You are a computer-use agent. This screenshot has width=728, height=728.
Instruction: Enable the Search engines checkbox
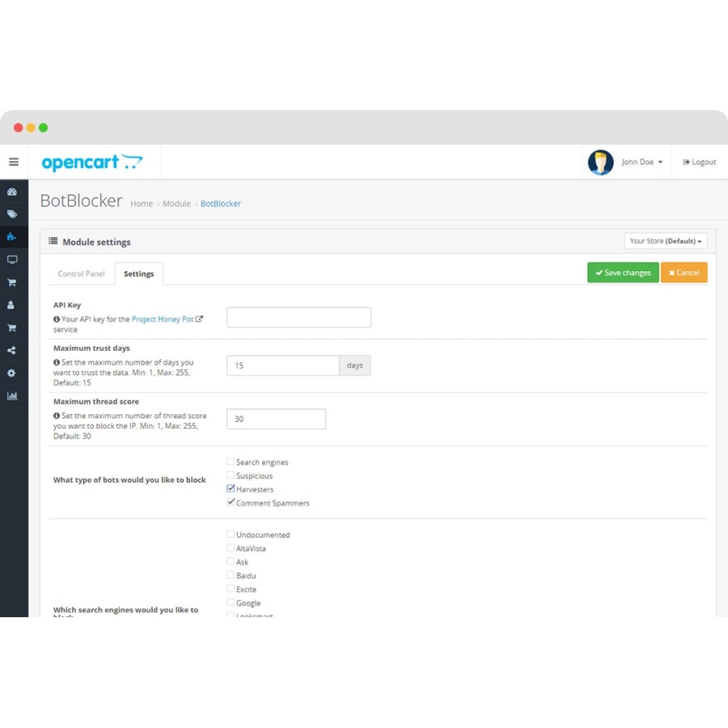pyautogui.click(x=231, y=461)
